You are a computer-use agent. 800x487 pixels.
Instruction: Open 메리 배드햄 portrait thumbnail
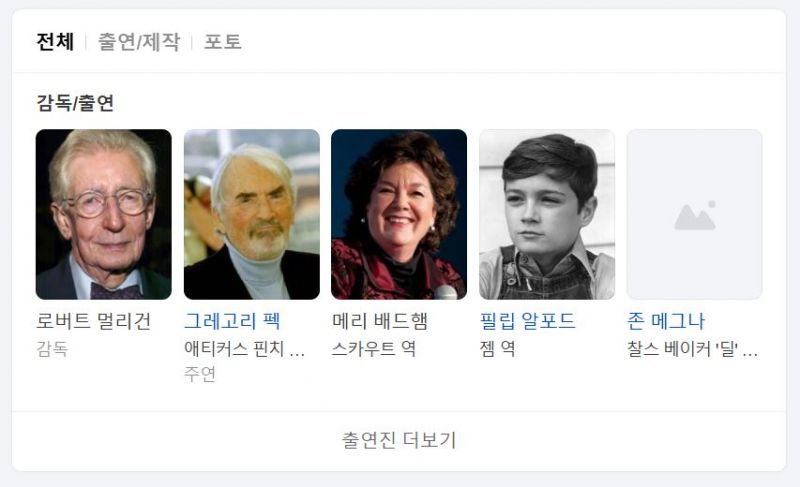pos(399,214)
